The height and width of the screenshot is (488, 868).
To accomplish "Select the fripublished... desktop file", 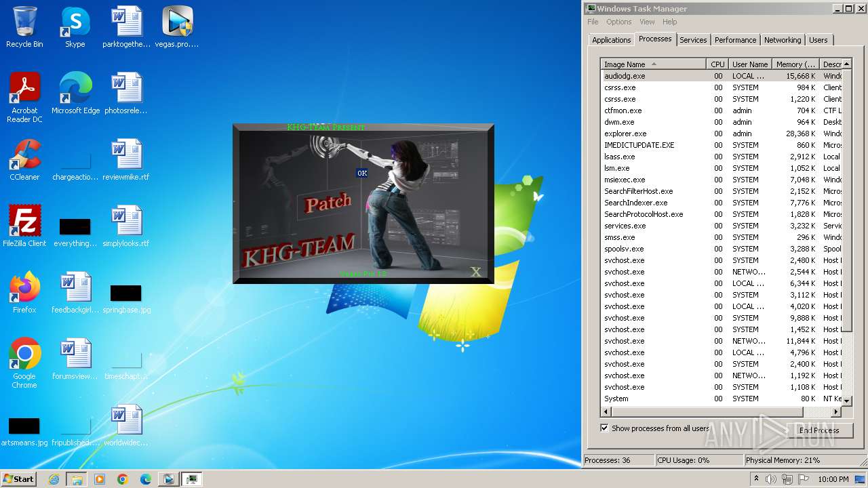I will coord(75,432).
